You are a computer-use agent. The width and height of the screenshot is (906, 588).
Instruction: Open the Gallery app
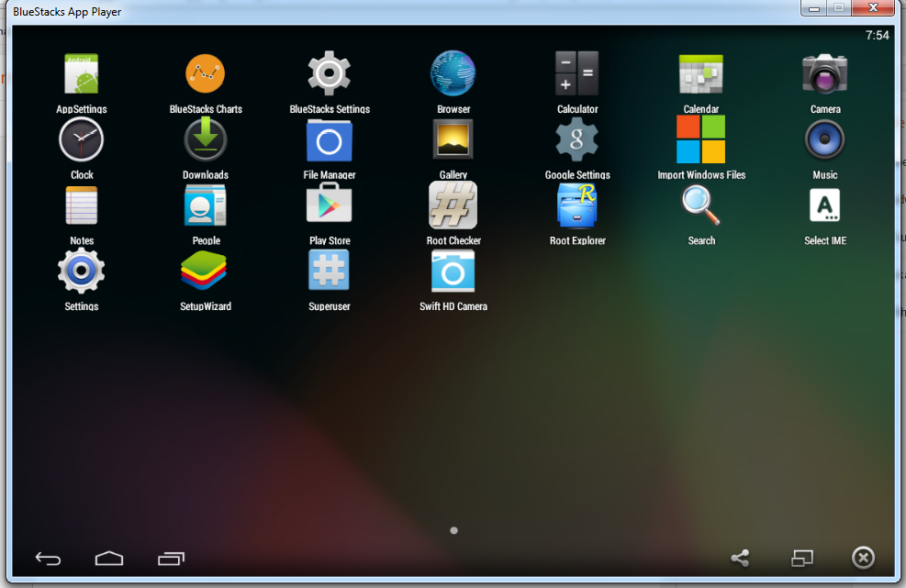pyautogui.click(x=453, y=139)
